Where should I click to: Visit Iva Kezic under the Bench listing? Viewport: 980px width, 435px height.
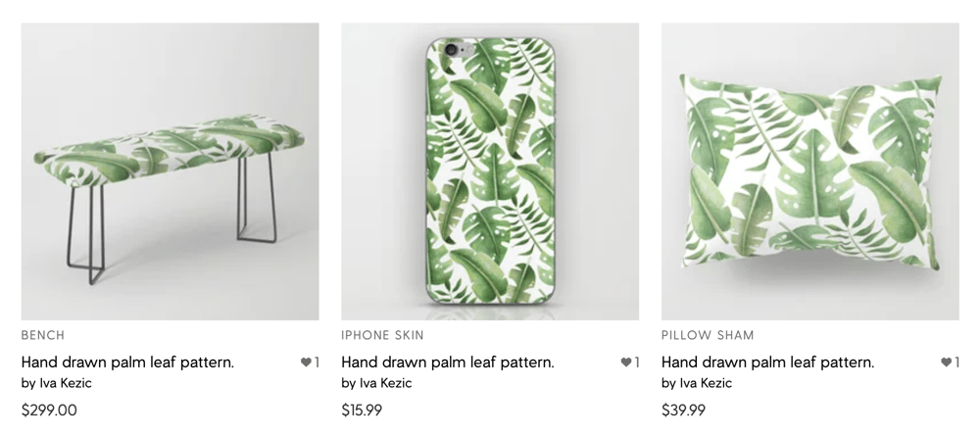click(x=66, y=383)
